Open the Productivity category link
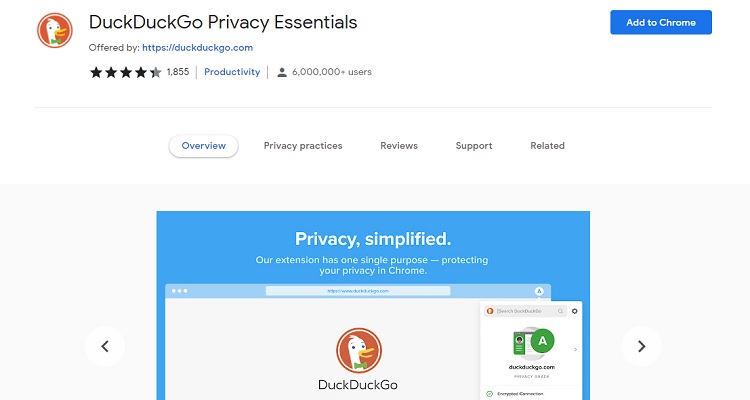 coord(232,72)
